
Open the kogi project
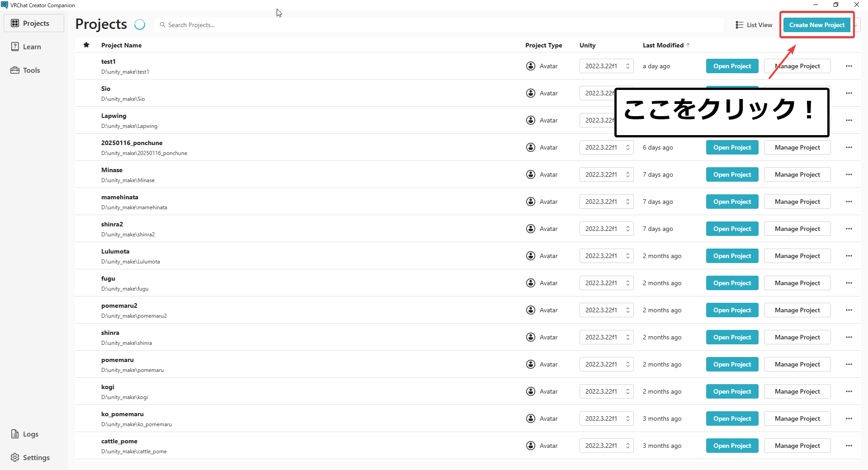click(732, 391)
